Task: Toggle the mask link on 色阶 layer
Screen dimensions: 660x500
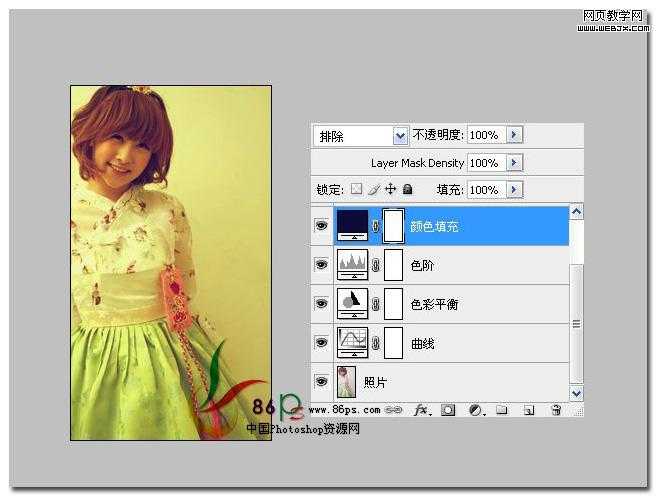Action: point(375,265)
